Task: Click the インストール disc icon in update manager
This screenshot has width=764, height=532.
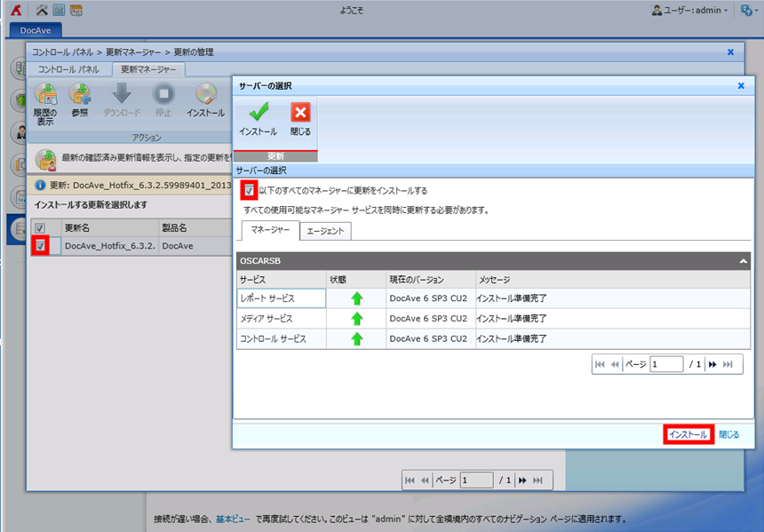Action: (x=206, y=94)
